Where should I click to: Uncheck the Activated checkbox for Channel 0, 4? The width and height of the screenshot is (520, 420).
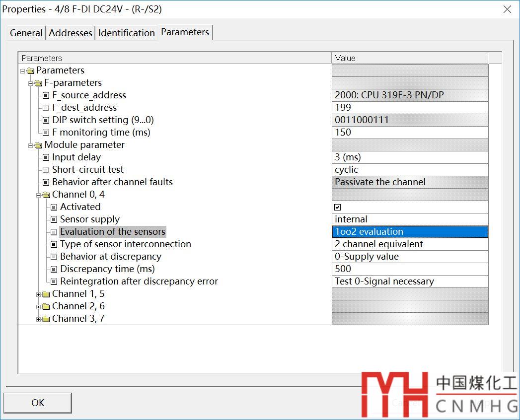[338, 207]
